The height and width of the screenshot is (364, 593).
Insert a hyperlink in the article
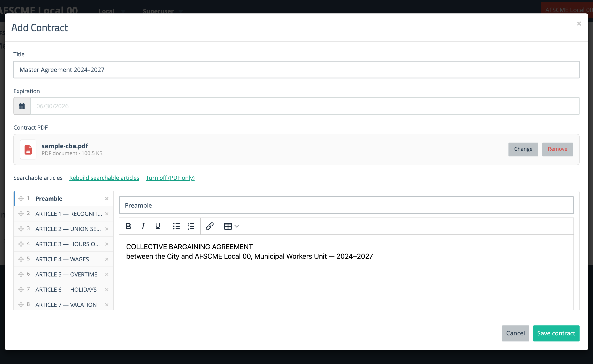click(210, 226)
